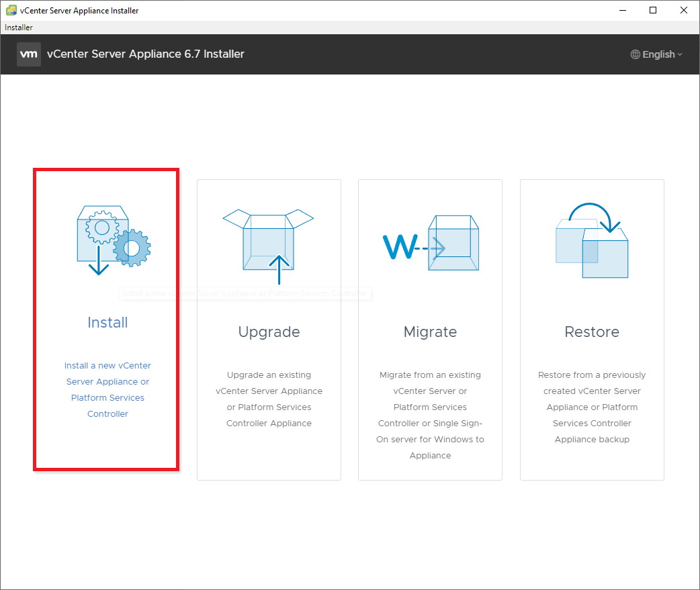Click the installer app icon in title bar

click(11, 11)
